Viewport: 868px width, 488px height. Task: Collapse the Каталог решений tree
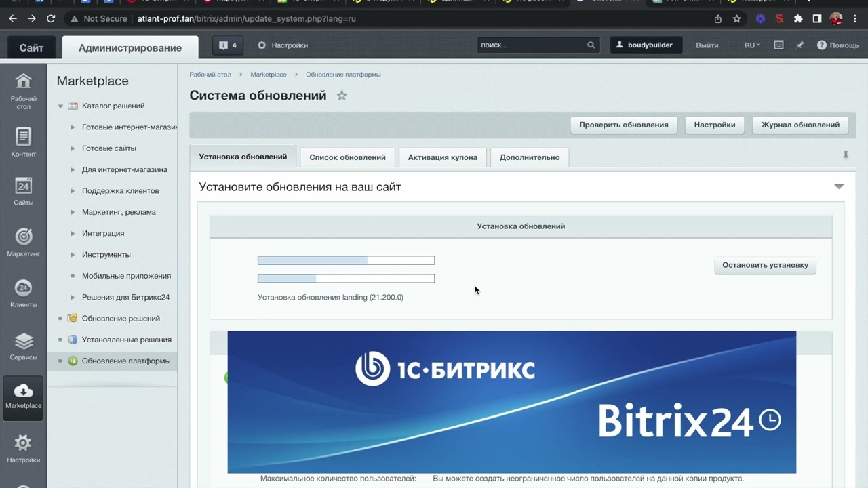pyautogui.click(x=60, y=106)
